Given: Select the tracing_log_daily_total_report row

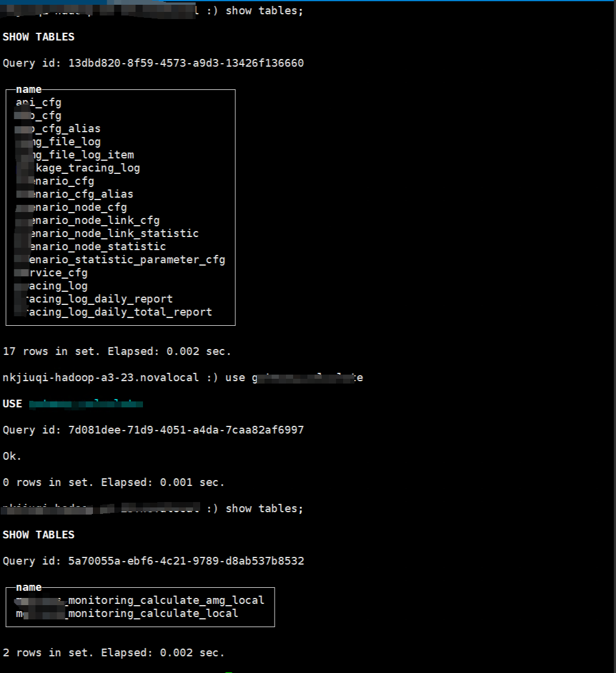Looking at the screenshot, I should click(119, 312).
